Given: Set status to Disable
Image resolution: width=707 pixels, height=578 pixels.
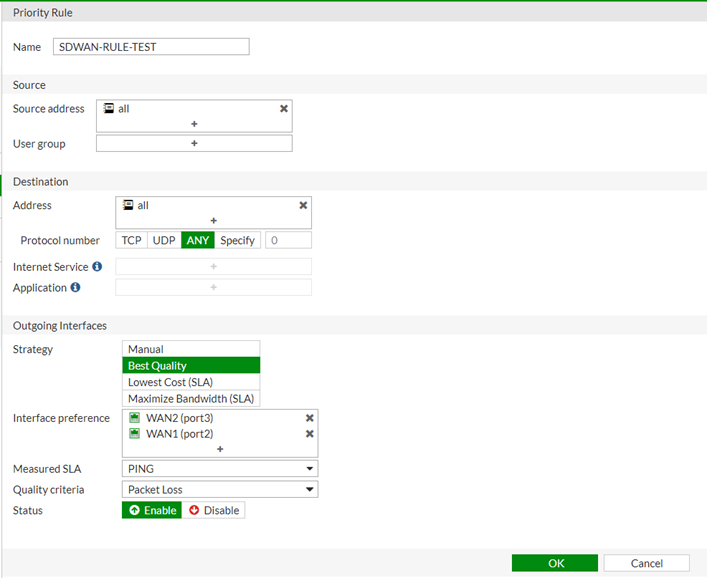Looking at the screenshot, I should (x=214, y=510).
